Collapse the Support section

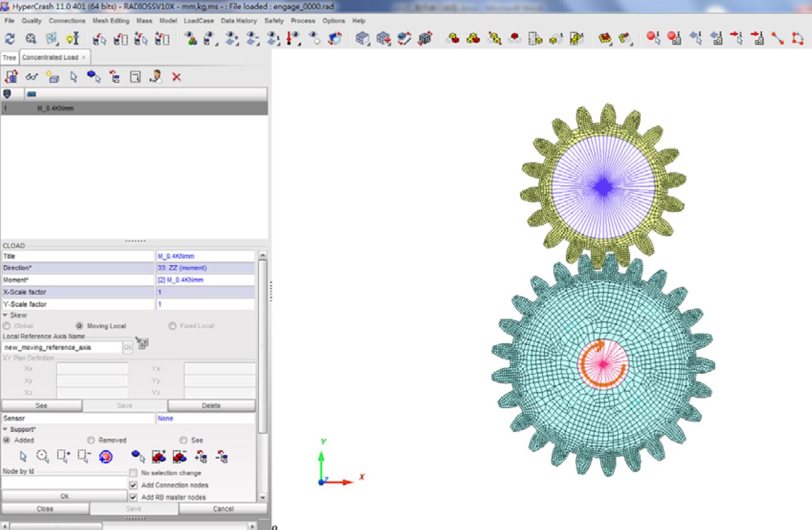tap(5, 429)
